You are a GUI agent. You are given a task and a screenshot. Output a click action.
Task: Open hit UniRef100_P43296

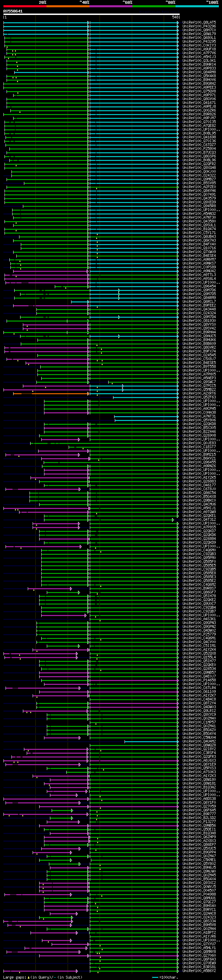[199, 26]
